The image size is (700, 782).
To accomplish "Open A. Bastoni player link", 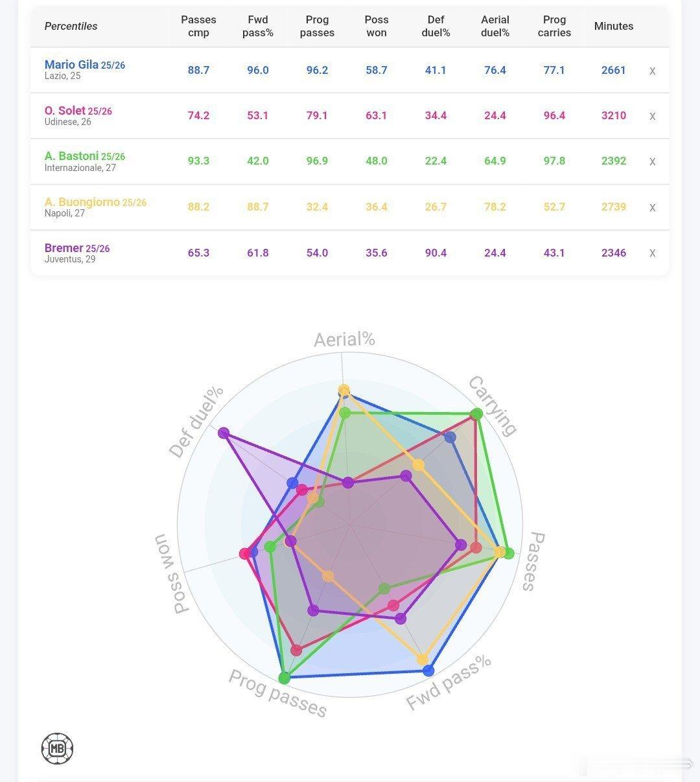I will coord(71,156).
